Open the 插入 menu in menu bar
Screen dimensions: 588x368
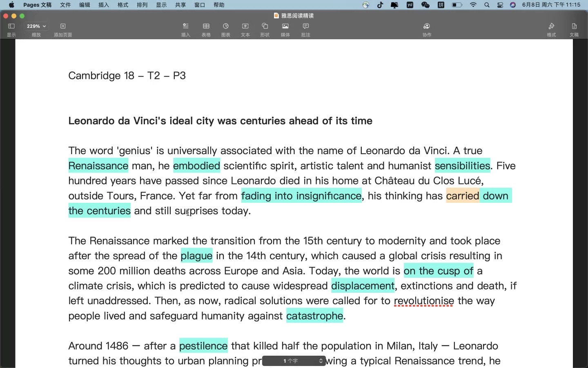coord(104,5)
